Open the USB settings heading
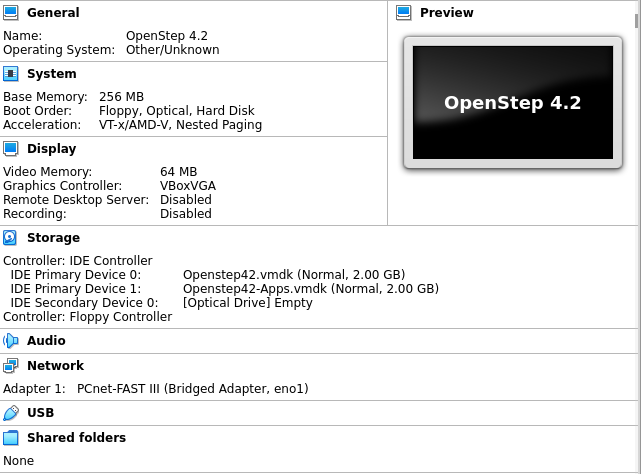The height and width of the screenshot is (474, 641). (x=41, y=413)
